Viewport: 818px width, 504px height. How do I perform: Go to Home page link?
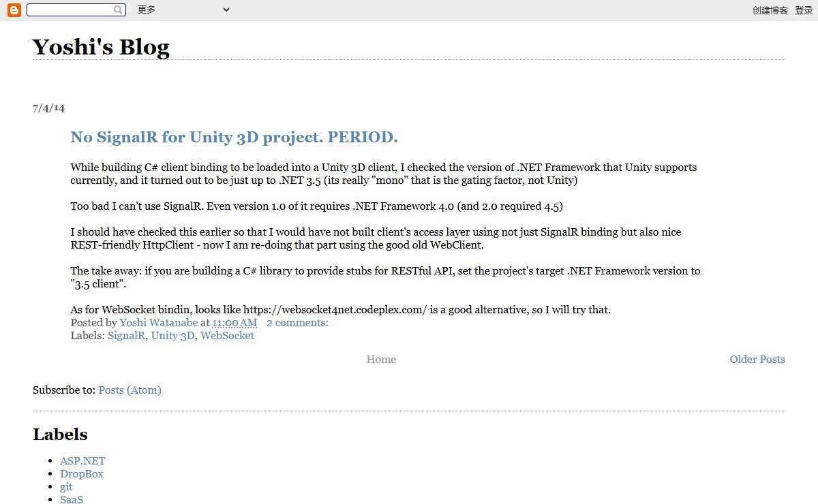[381, 360]
